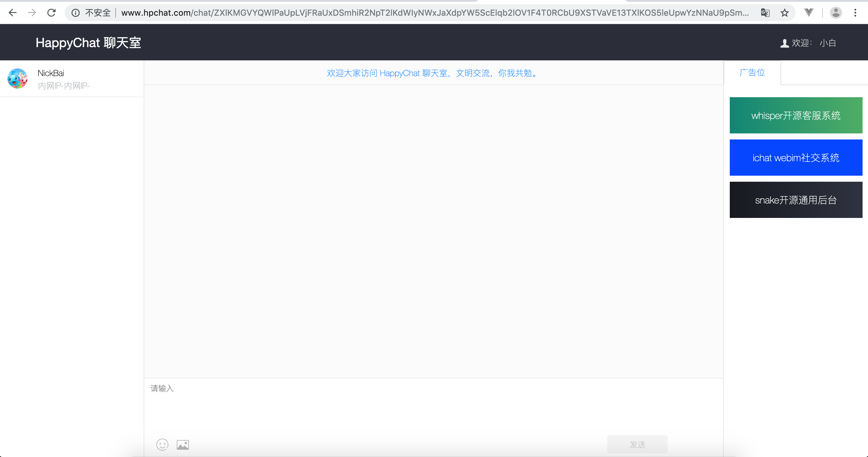Reload the page with refresh icon

(51, 13)
